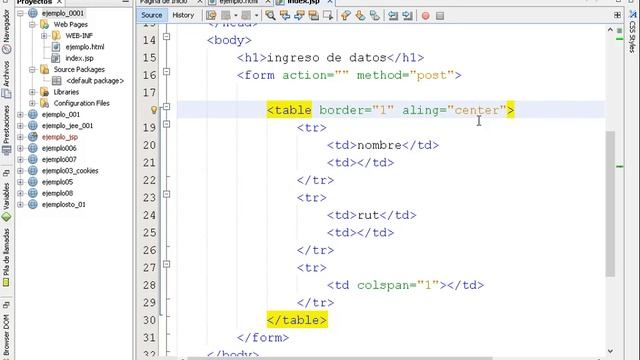Open second toolbar selection dropdown arrow
The image size is (640, 360).
click(256, 16)
